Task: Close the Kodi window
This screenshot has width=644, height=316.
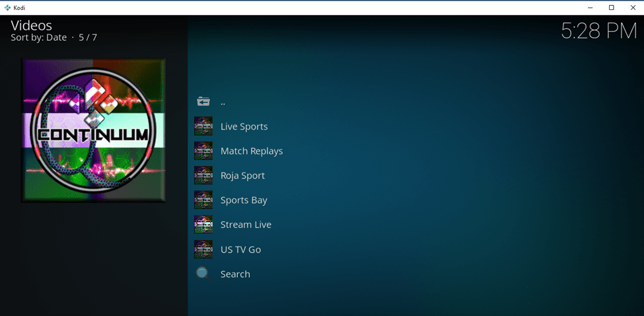Action: click(633, 7)
